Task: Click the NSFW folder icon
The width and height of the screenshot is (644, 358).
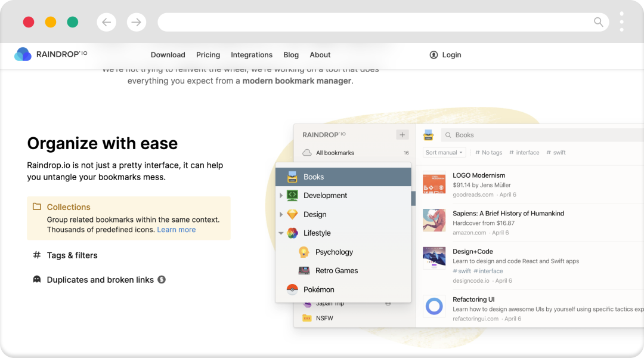Action: (307, 318)
